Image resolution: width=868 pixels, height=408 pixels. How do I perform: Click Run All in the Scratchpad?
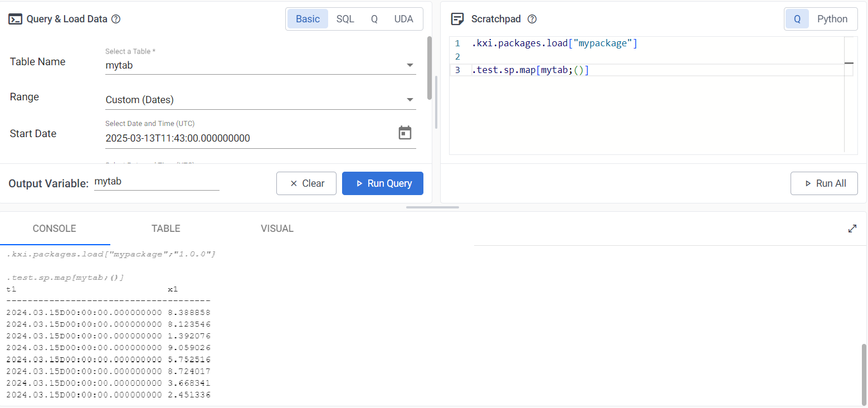point(824,183)
